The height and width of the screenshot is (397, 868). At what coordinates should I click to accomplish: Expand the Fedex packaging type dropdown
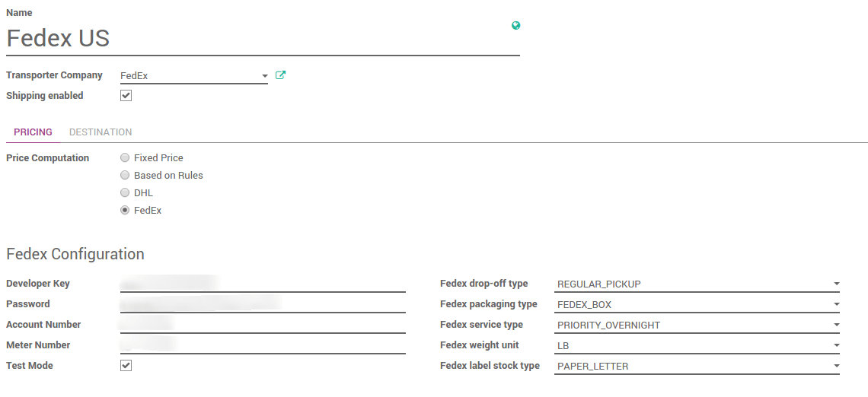[697, 305]
